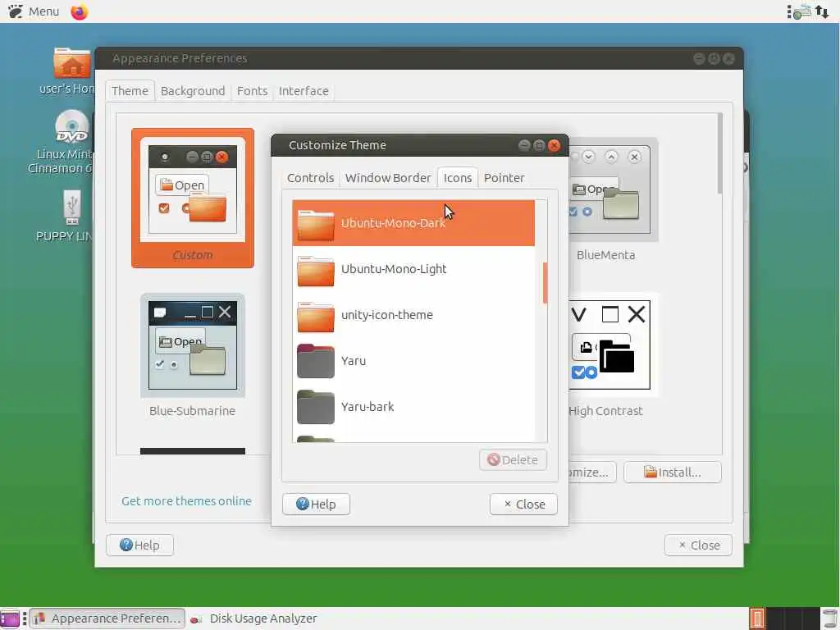Open the Interface tab in Appearance Preferences
This screenshot has width=840, height=630.
point(304,91)
